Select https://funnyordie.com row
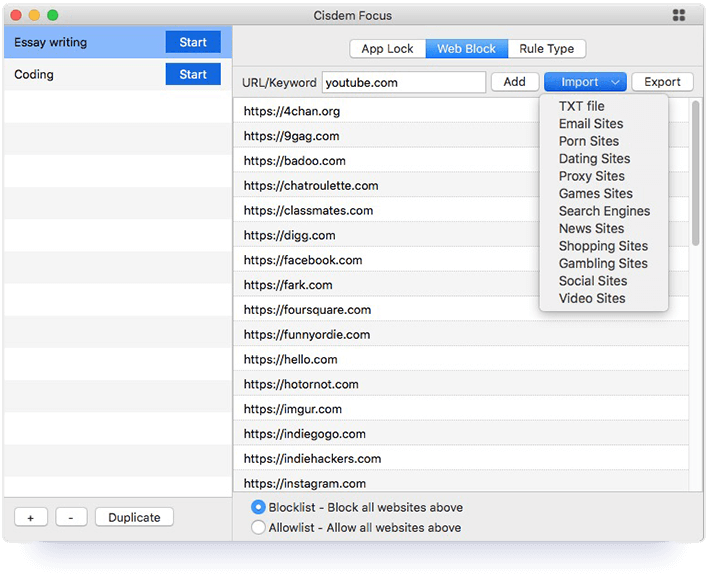This screenshot has height=581, width=708. click(461, 335)
